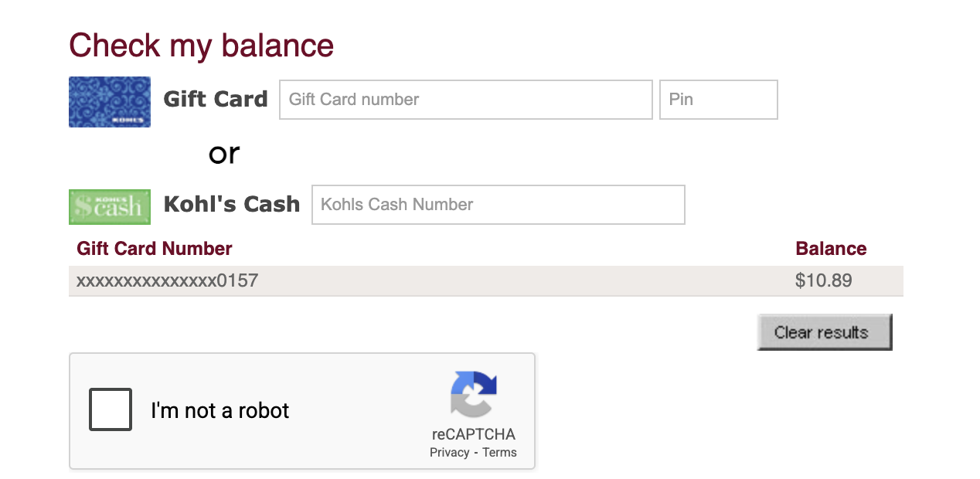The width and height of the screenshot is (980, 479).
Task: Click the bold "Gift Card" label
Action: (216, 100)
